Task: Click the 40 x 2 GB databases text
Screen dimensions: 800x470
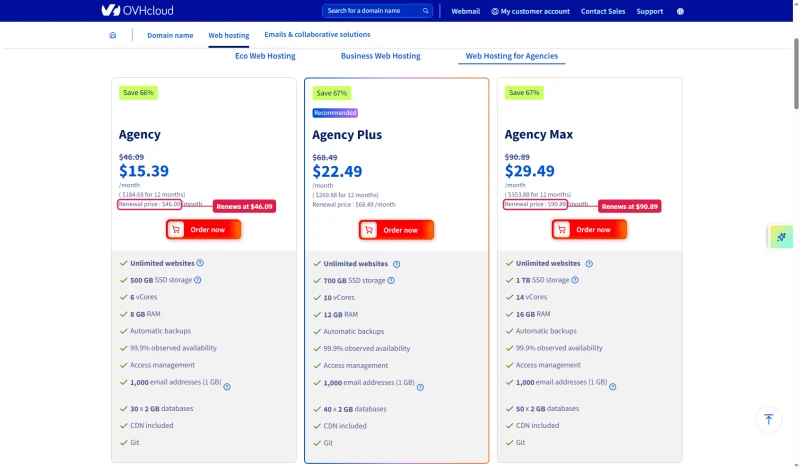Action: [x=355, y=409]
